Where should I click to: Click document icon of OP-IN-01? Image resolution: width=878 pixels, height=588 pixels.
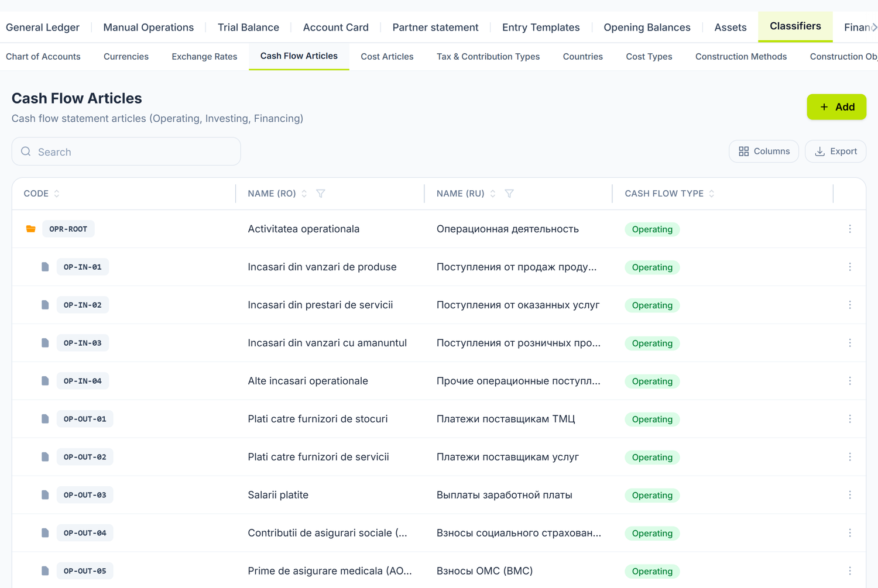click(x=45, y=267)
